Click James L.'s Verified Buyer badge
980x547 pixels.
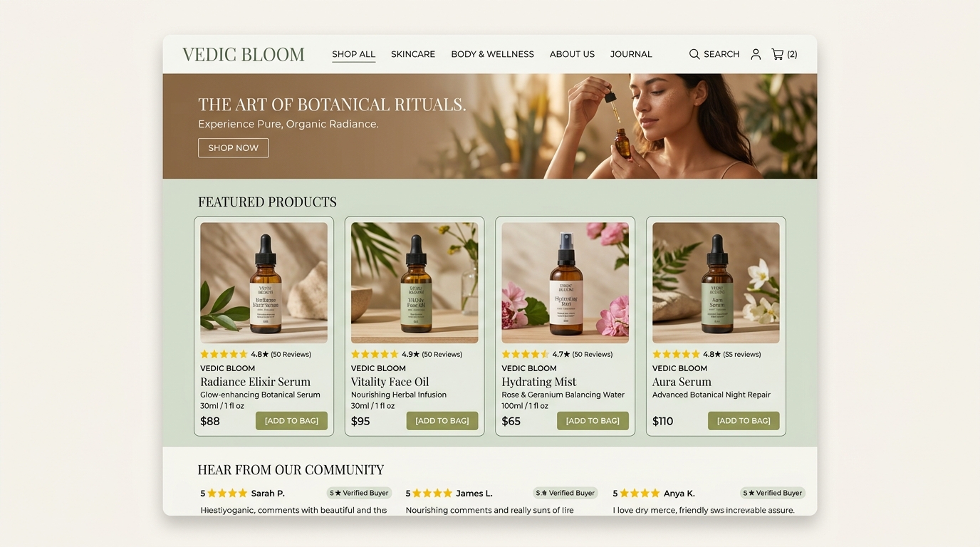pos(565,493)
